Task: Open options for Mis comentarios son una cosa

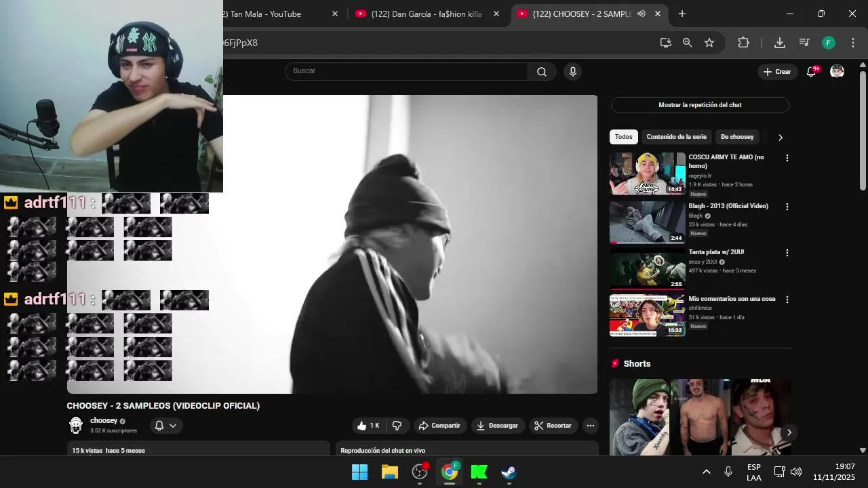Action: coord(787,300)
